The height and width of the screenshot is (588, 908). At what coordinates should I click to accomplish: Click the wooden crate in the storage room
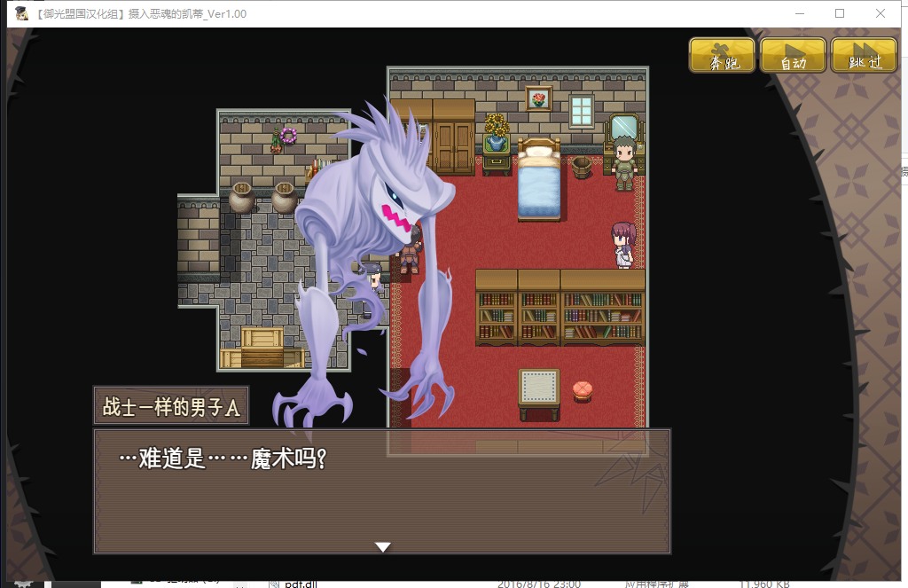pyautogui.click(x=262, y=348)
